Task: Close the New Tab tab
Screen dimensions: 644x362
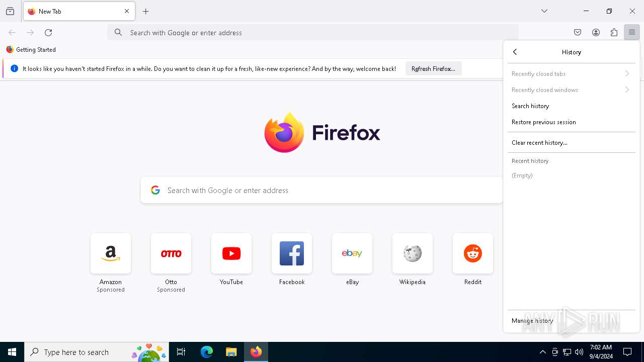Action: tap(127, 11)
